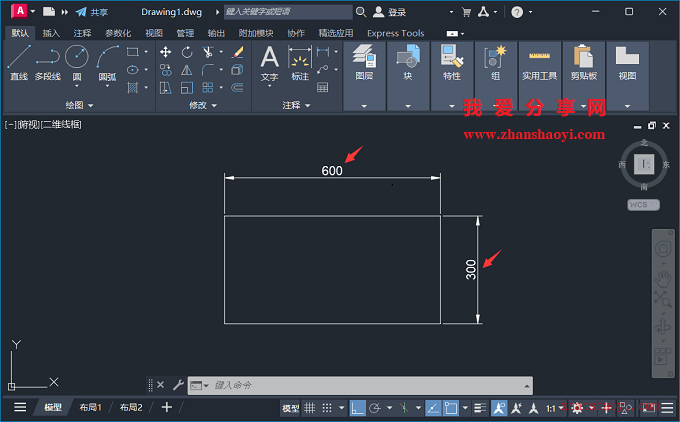
Task: Select the Circle (圆) tool
Action: tap(77, 61)
